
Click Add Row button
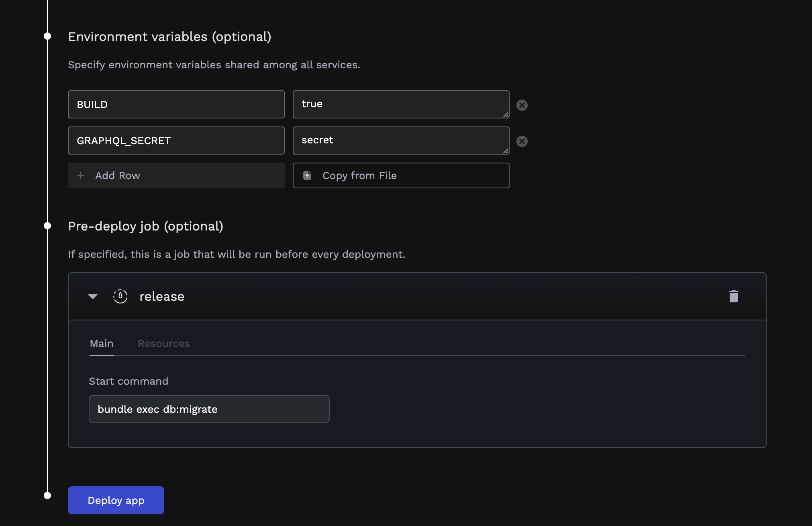(176, 175)
